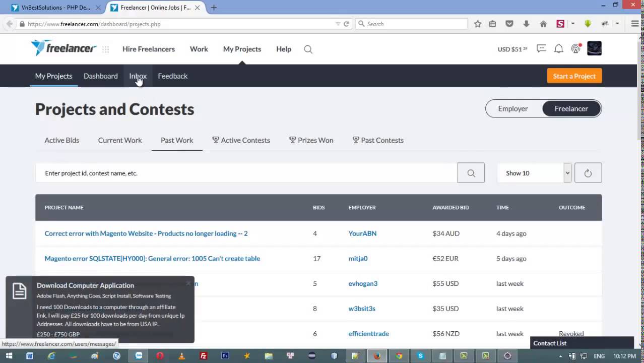Open employer mitja0 profile
The height and width of the screenshot is (363, 644).
pos(358,258)
